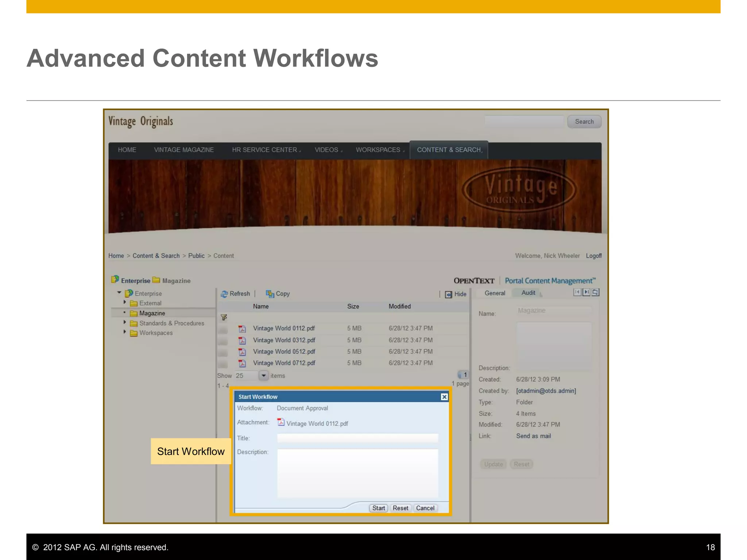Image resolution: width=747 pixels, height=560 pixels.
Task: Cancel the Start Workflow dialog
Action: point(425,508)
